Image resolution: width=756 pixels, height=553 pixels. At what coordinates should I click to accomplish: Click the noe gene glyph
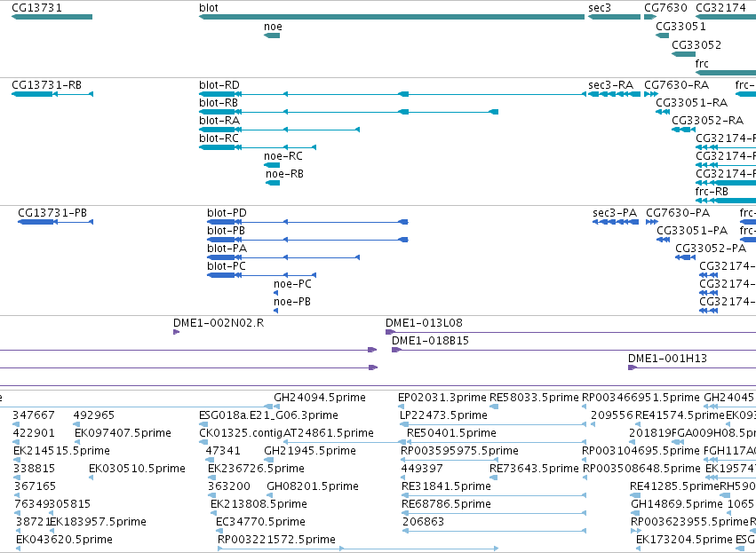point(272,36)
